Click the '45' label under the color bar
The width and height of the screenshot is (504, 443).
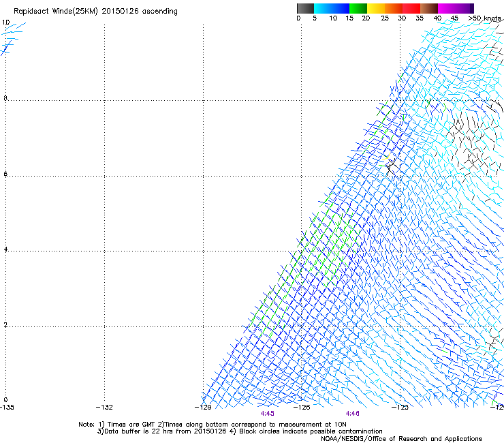pyautogui.click(x=454, y=18)
